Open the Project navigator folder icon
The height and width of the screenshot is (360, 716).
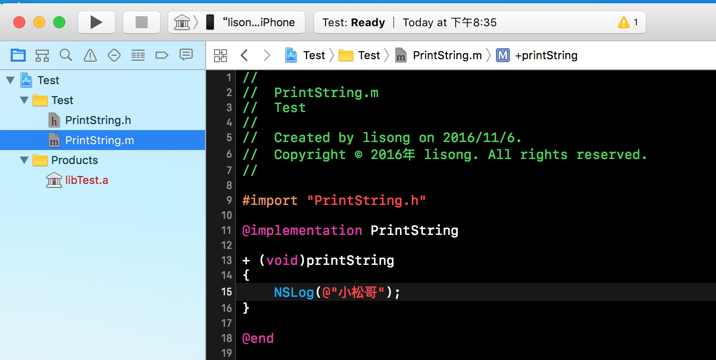click(18, 55)
